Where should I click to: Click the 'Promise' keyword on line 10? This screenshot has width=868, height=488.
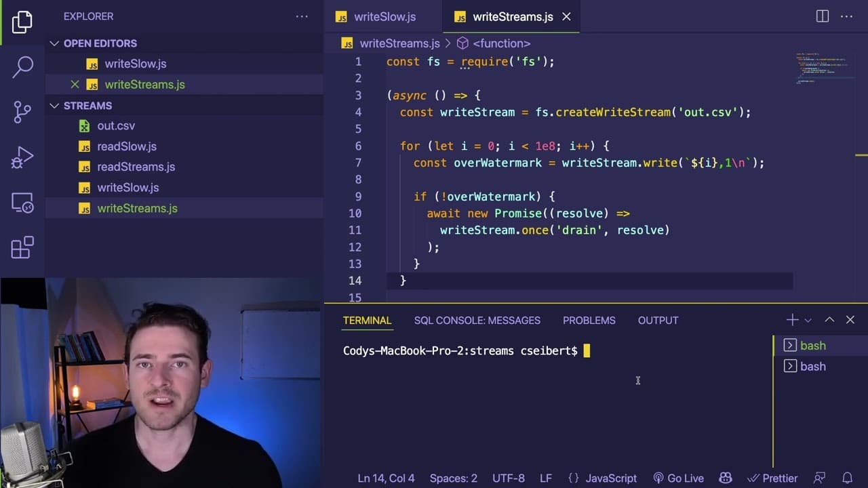[x=518, y=213]
